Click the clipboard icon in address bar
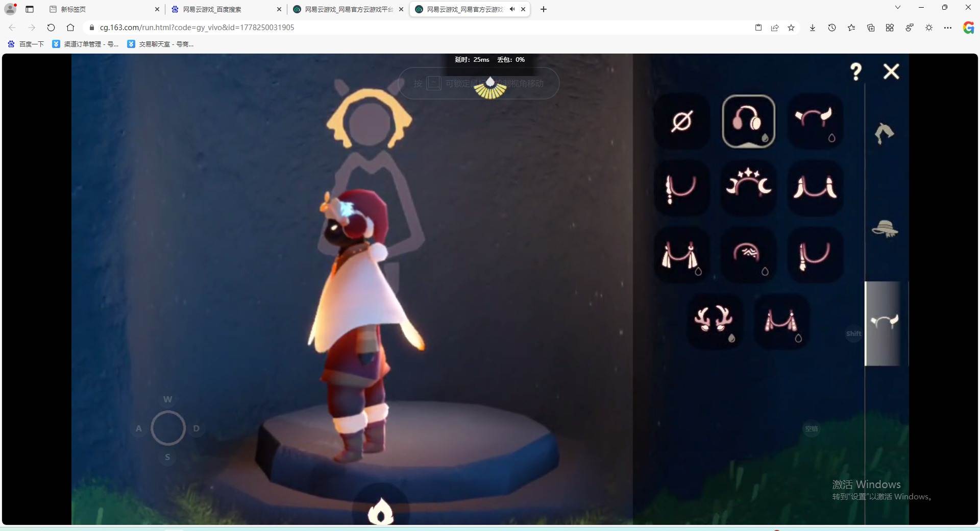Screen dimensions: 980x531 [x=758, y=28]
